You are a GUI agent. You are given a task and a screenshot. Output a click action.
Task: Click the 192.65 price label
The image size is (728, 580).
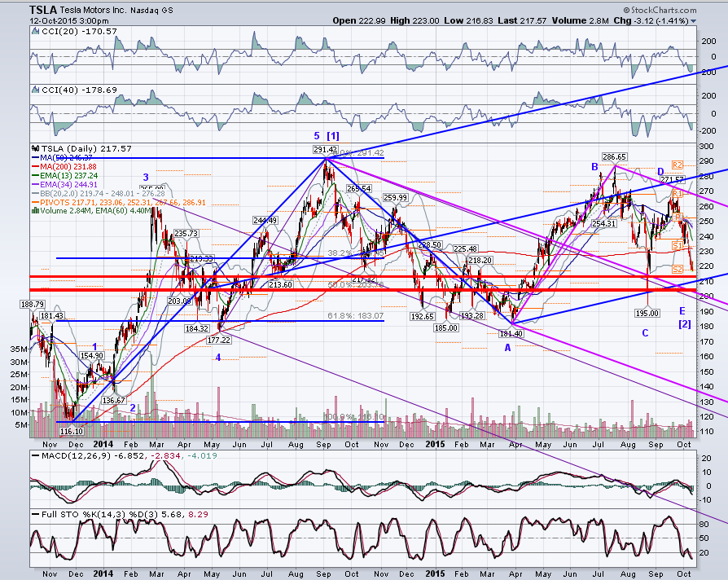pos(422,316)
